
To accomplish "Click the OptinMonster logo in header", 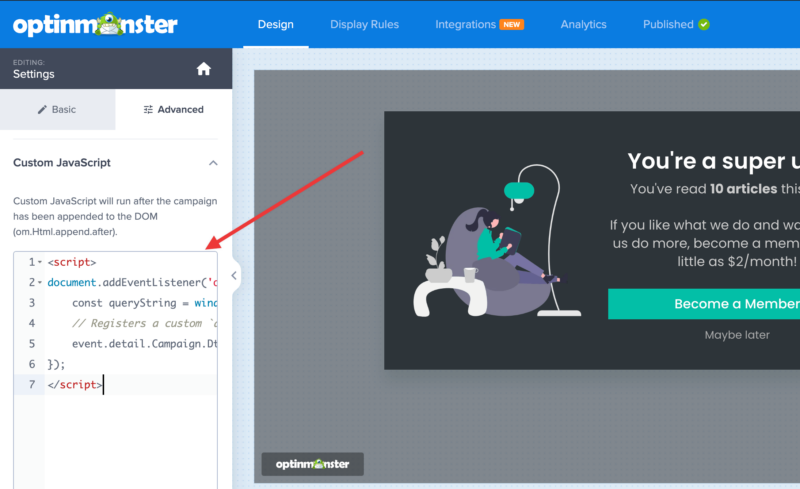I will (95, 25).
